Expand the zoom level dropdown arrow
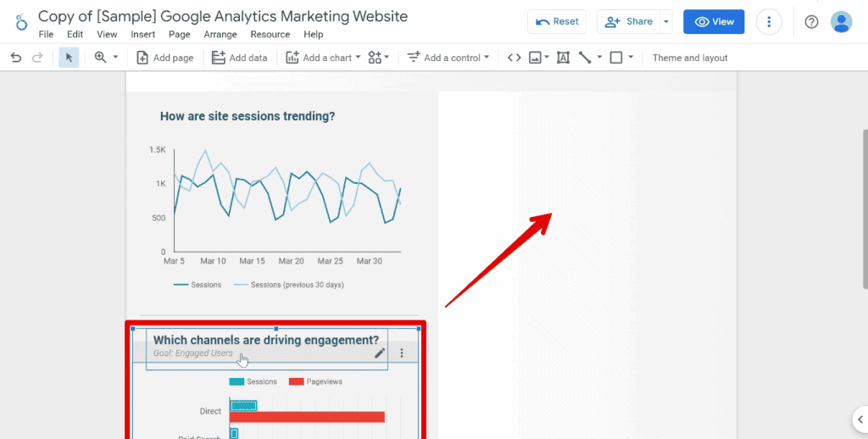This screenshot has width=868, height=439. coord(115,58)
